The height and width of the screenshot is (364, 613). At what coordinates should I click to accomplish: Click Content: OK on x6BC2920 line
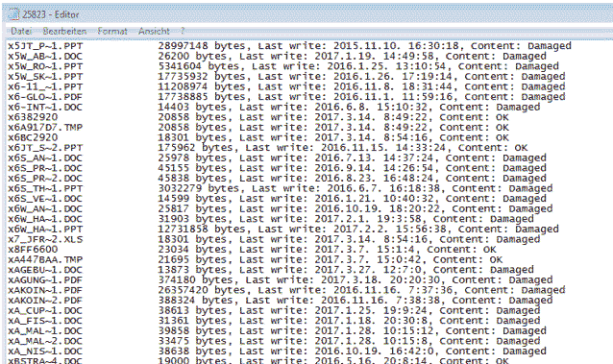coord(475,137)
